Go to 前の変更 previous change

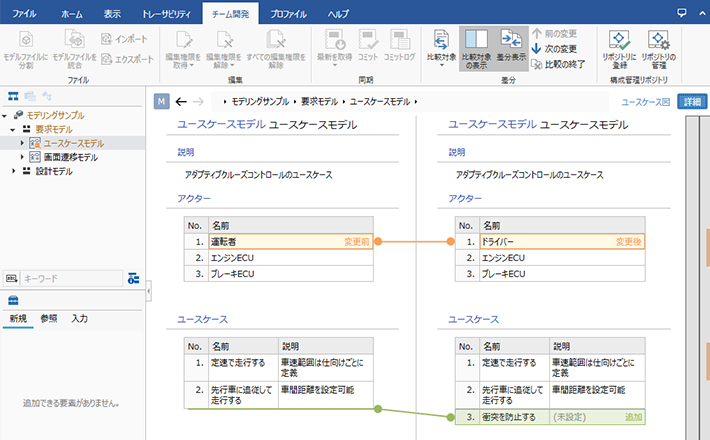554,34
